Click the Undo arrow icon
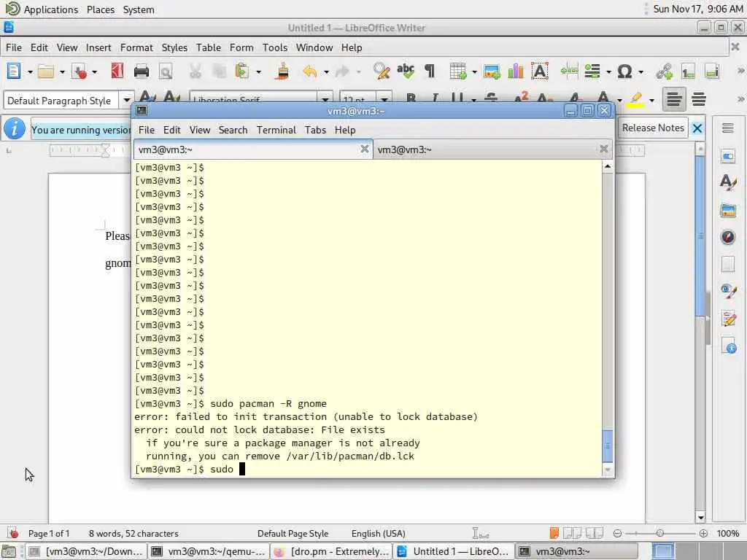The height and width of the screenshot is (560, 747). [309, 71]
